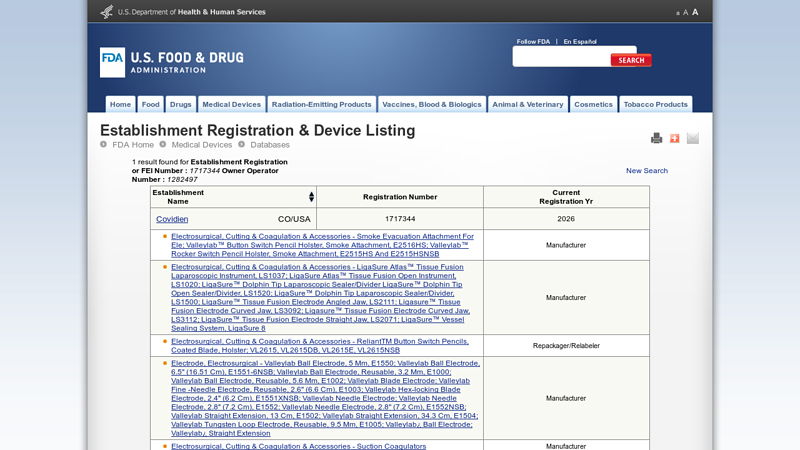Screen dimensions: 800x450
Task: Click Manufacturer cell in LigaSure row
Action: tap(566, 298)
